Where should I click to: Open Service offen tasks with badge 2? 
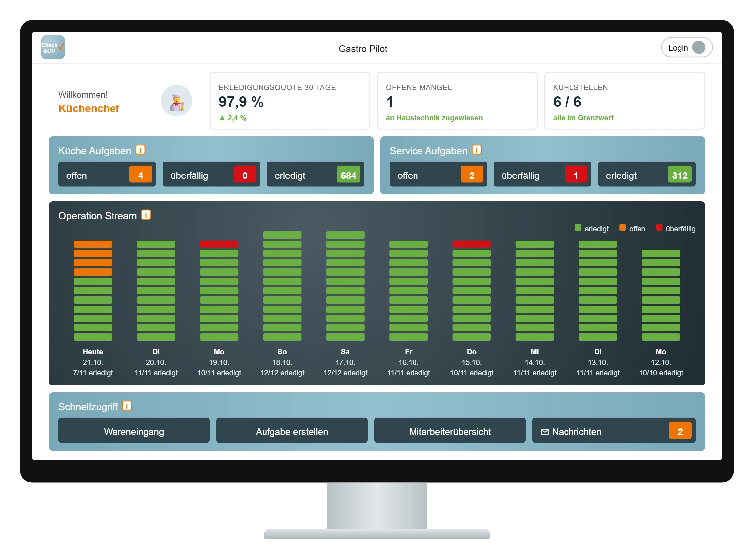tap(438, 174)
